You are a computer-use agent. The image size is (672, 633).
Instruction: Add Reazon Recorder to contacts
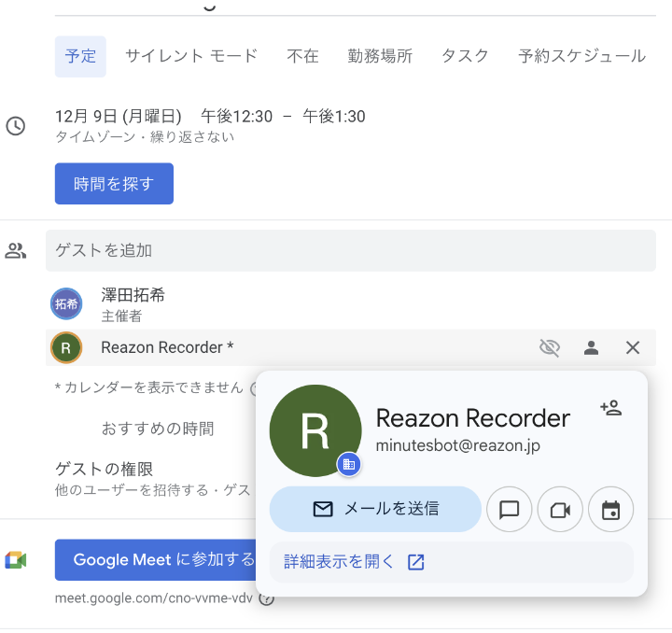click(x=610, y=407)
